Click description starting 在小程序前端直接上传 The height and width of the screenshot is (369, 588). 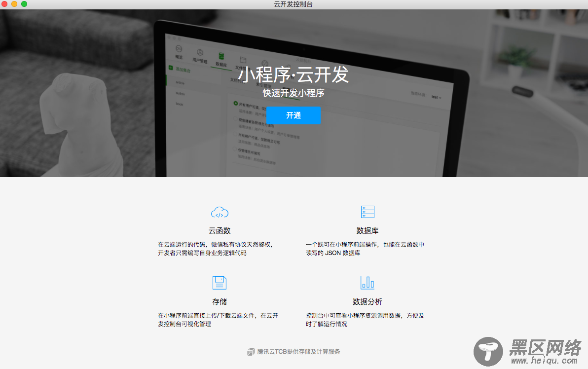(218, 320)
